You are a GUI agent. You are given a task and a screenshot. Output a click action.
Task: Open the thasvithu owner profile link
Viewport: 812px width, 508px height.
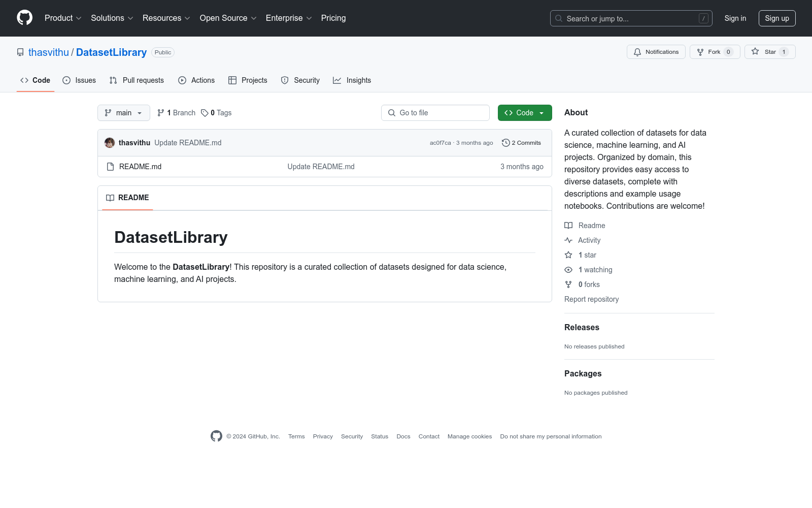[x=49, y=52]
